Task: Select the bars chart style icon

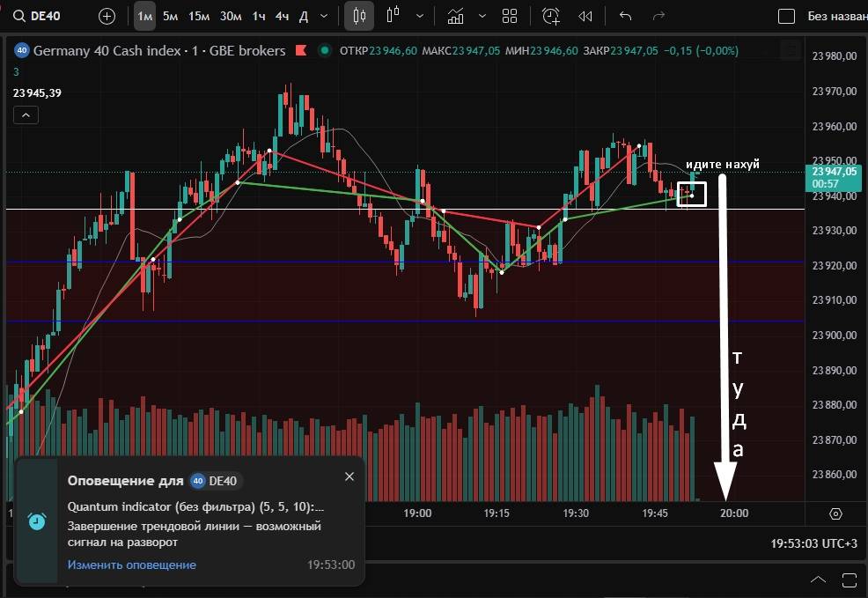Action: coord(393,16)
